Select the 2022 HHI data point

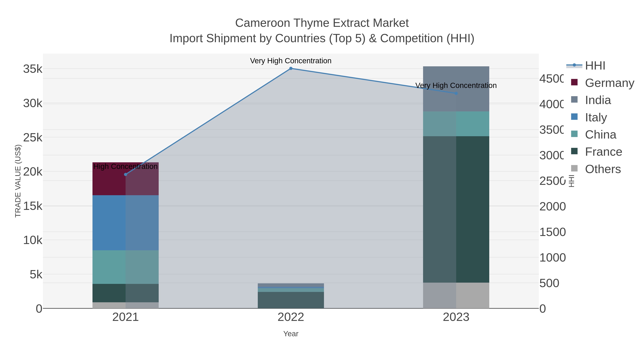[291, 68]
